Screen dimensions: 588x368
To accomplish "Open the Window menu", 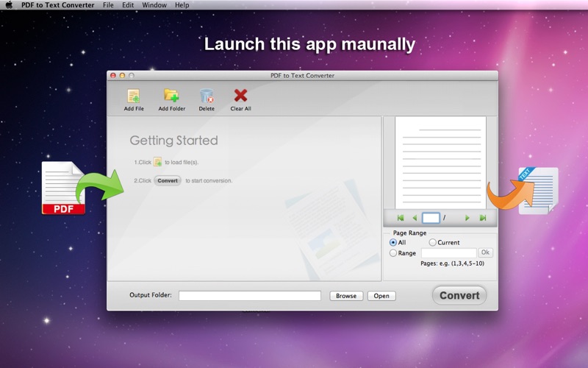I will click(x=154, y=5).
